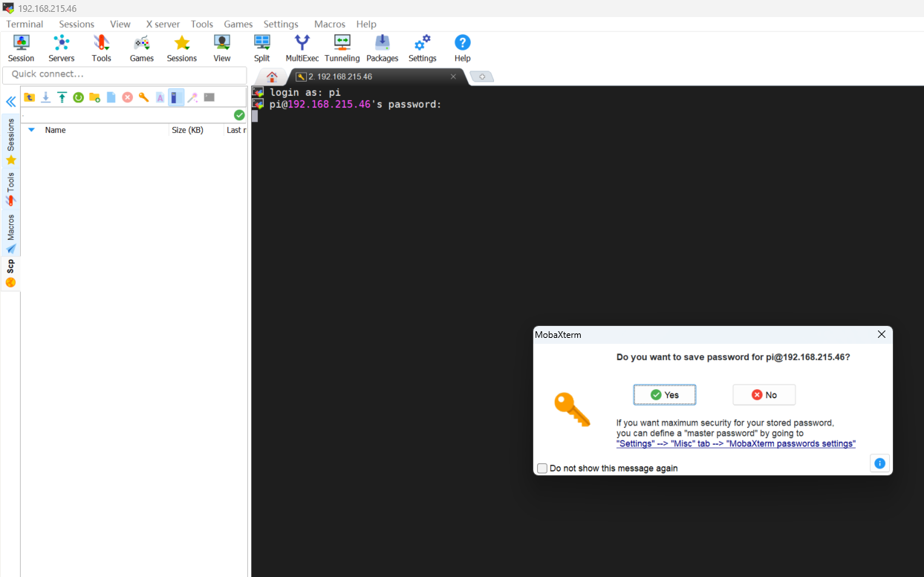Click the SCP path input field

[126, 115]
